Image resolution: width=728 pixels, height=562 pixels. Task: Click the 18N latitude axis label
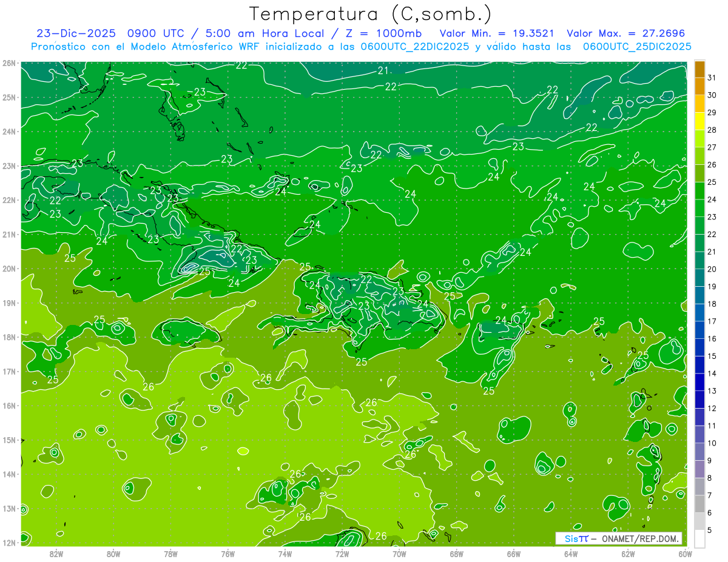click(9, 337)
